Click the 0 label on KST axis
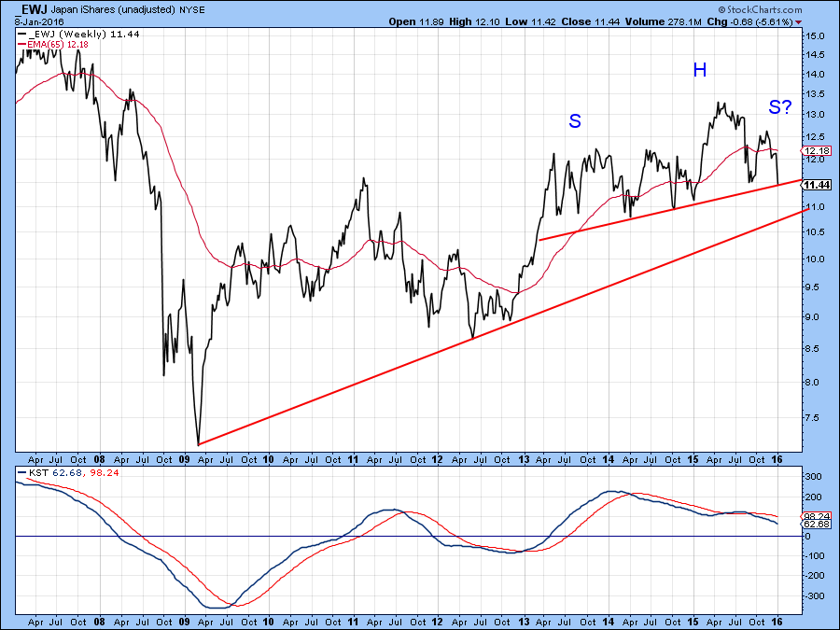Image resolution: width=840 pixels, height=630 pixels. pos(808,537)
